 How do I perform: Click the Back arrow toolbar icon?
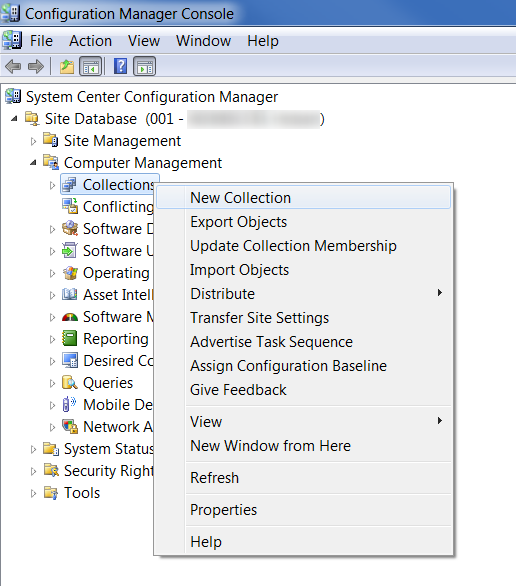click(13, 67)
